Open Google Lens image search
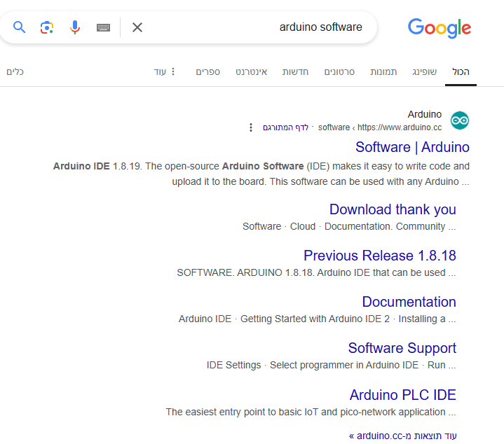The width and height of the screenshot is (504, 444). click(47, 27)
